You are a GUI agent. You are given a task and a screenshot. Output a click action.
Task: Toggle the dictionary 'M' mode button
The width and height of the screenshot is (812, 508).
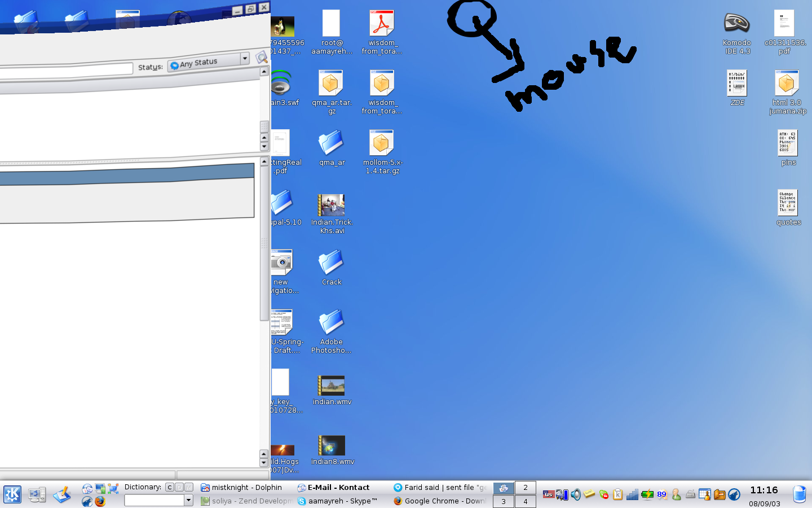click(x=188, y=487)
